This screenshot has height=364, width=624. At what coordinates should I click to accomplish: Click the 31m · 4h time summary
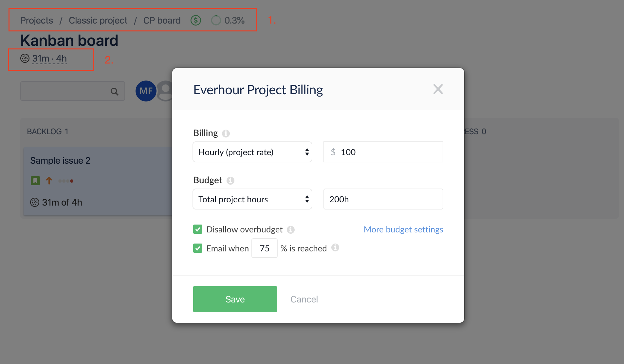click(x=49, y=58)
